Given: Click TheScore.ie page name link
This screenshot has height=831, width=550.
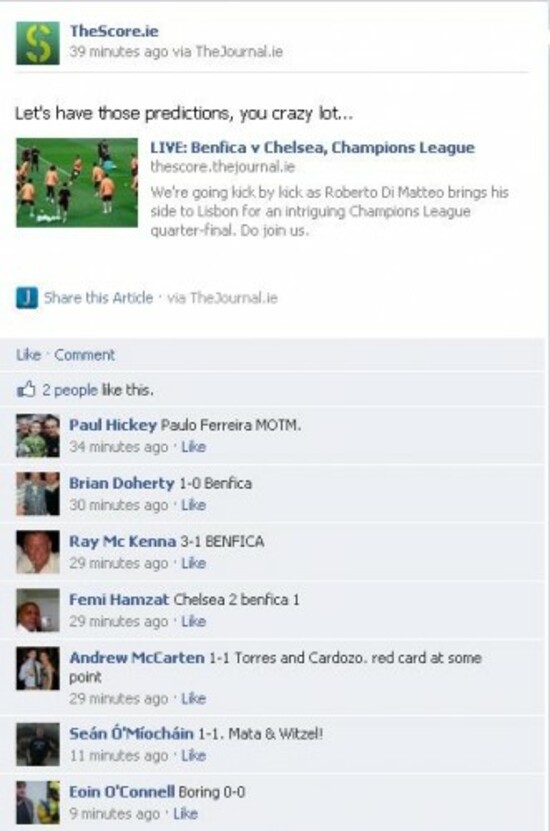Looking at the screenshot, I should click(114, 31).
